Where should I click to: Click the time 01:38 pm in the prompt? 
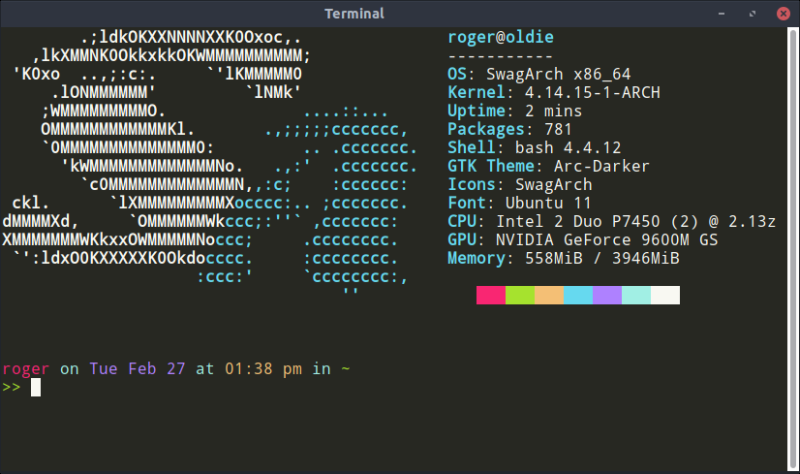(x=263, y=368)
